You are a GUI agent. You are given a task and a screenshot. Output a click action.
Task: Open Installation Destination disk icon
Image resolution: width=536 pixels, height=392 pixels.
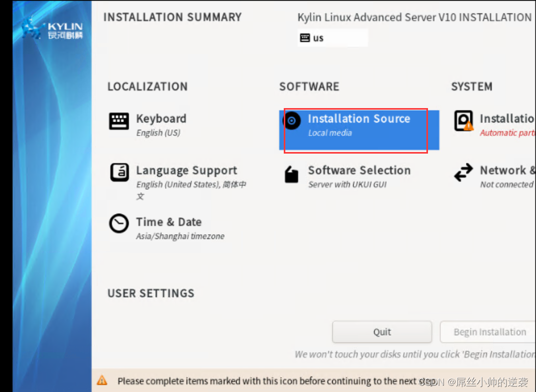(463, 121)
